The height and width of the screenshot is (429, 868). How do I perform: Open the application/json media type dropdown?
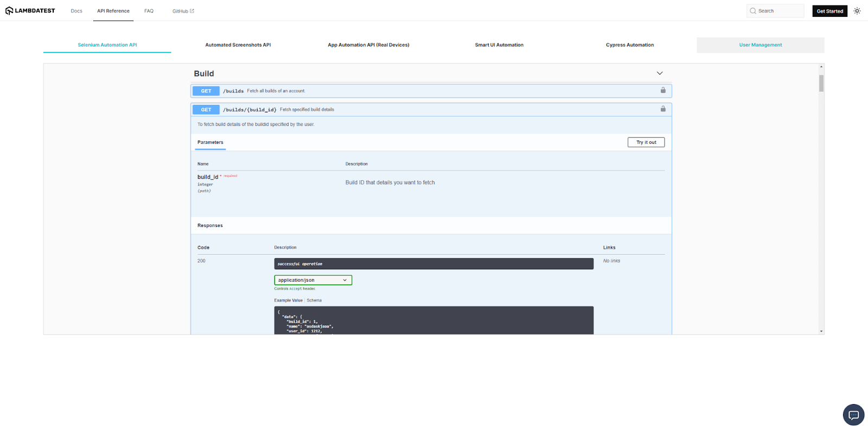313,280
